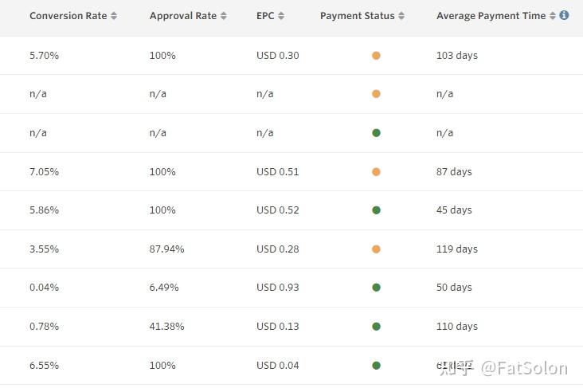Select the USD 0.93 EPC cell
Screen dimensions: 583x392
pos(277,288)
